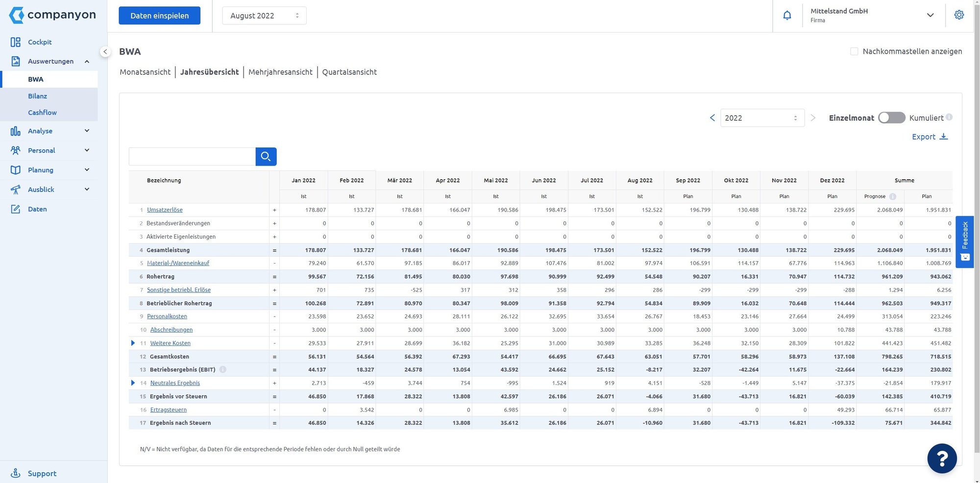The image size is (980, 483).
Task: Open the Ertragsteuern link
Action: pyautogui.click(x=168, y=410)
